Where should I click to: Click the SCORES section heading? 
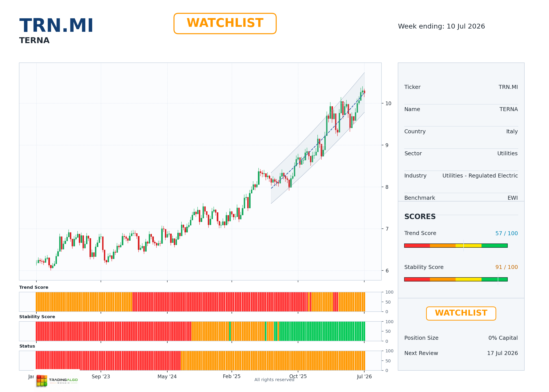pos(420,216)
